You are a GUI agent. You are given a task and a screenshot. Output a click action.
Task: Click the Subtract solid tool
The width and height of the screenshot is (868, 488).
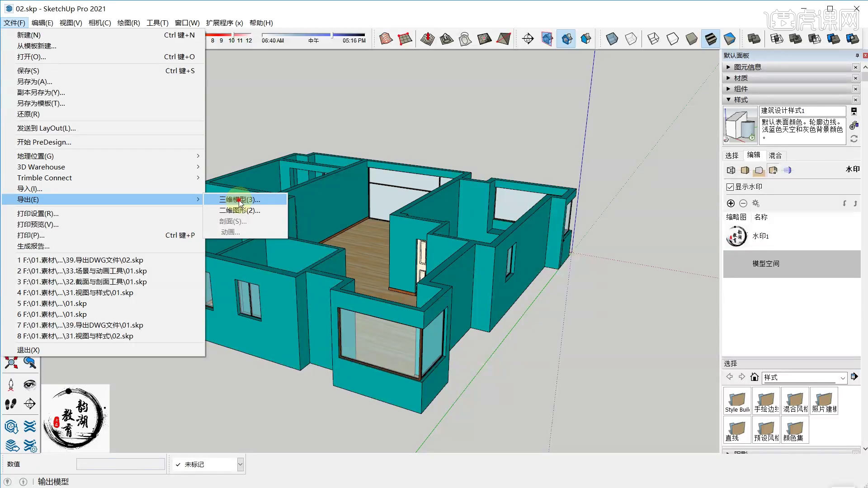(x=815, y=39)
